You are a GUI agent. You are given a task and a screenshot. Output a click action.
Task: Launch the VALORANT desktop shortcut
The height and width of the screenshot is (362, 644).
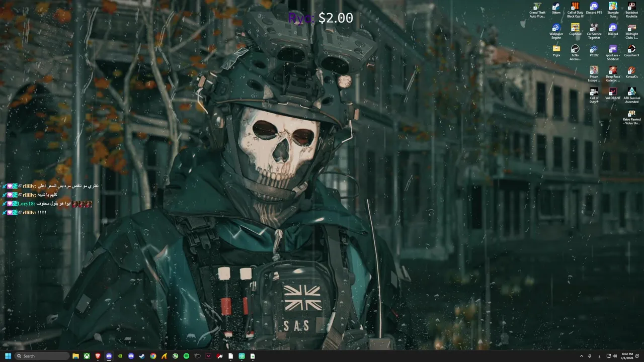pyautogui.click(x=613, y=94)
